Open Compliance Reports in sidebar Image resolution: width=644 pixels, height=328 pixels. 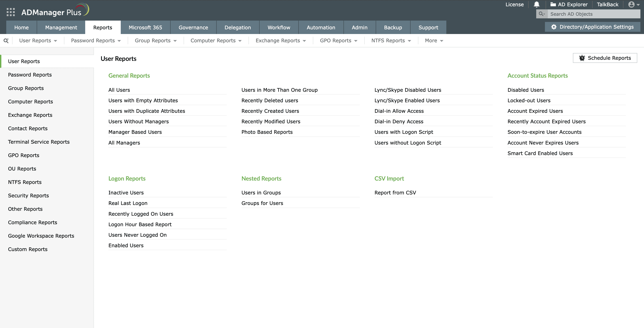pyautogui.click(x=32, y=222)
